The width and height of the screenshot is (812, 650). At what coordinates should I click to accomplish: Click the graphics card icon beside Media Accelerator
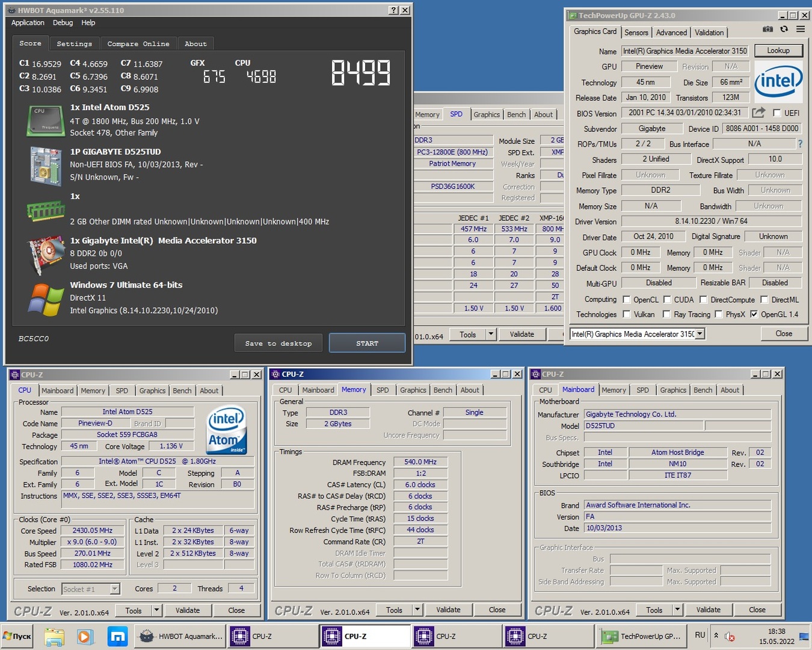point(46,255)
